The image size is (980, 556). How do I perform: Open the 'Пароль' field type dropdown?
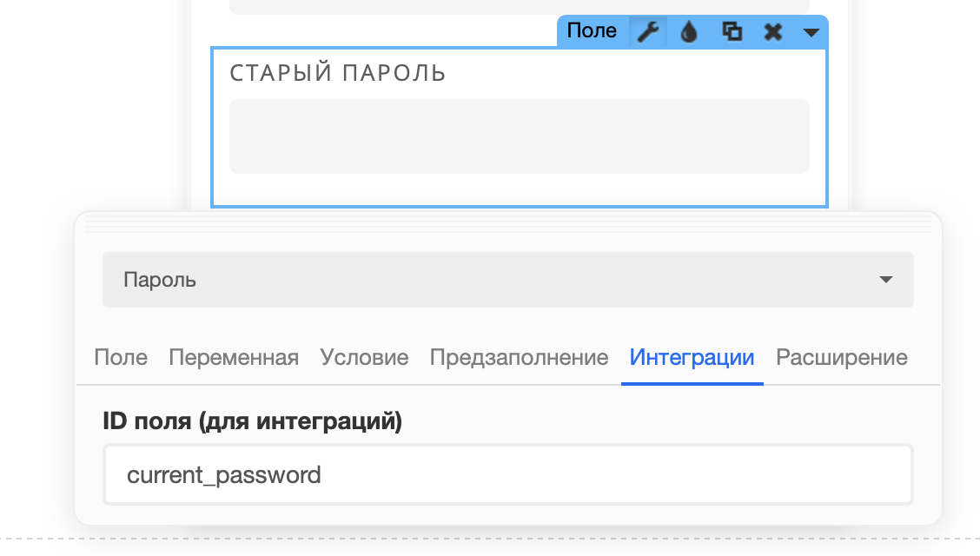tap(508, 279)
